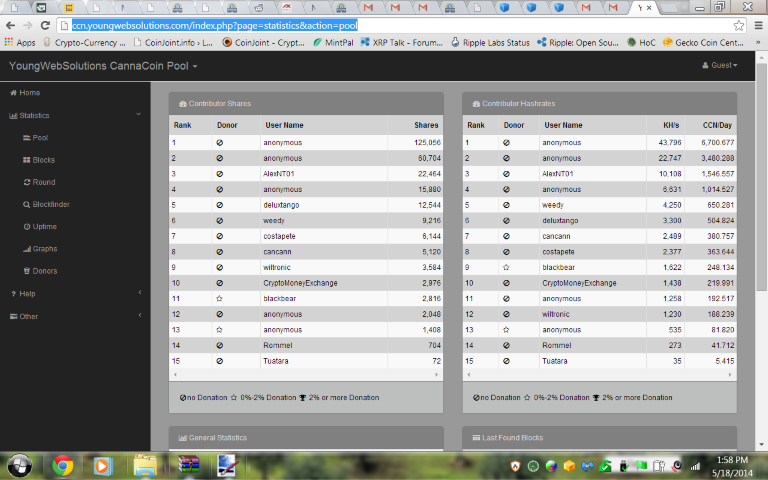The width and height of the screenshot is (768, 480).
Task: Open the MintPal bookmark
Action: [336, 43]
